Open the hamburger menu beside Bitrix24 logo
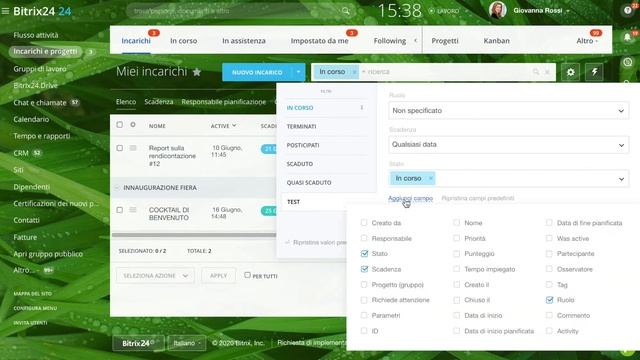The image size is (640, 360). (x=5, y=11)
